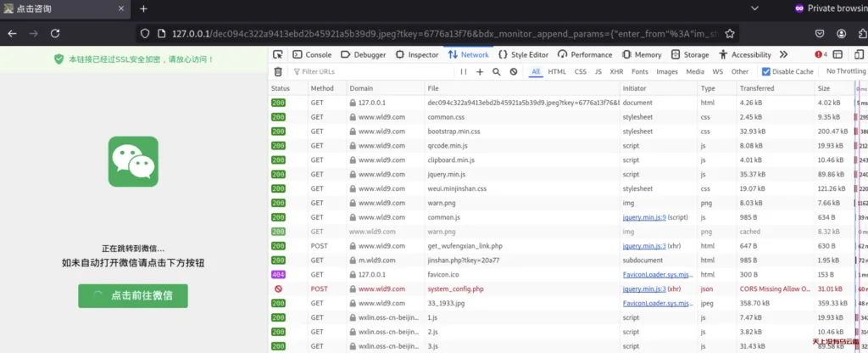Filter requests by CSS
868x353 pixels.
(x=580, y=71)
